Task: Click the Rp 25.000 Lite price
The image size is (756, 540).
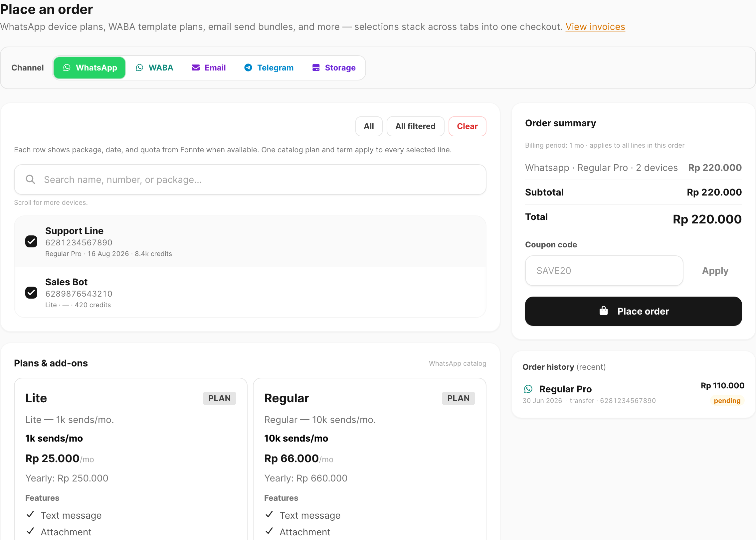Action: pos(52,459)
